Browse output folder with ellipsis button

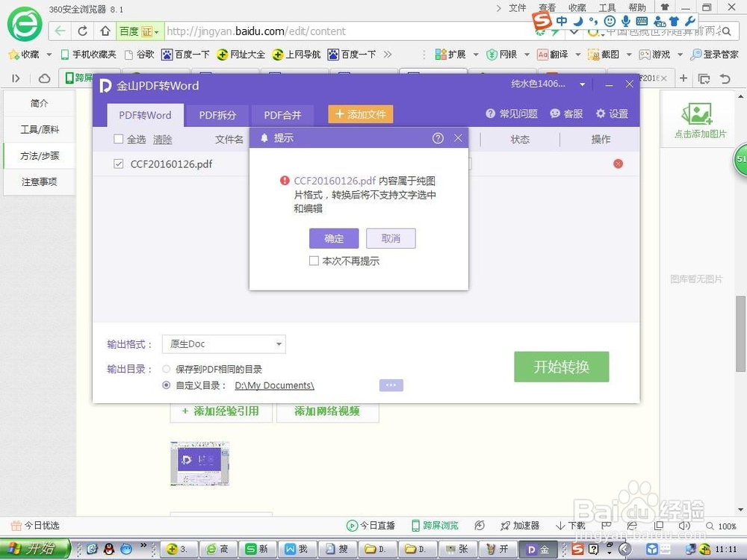point(391,385)
